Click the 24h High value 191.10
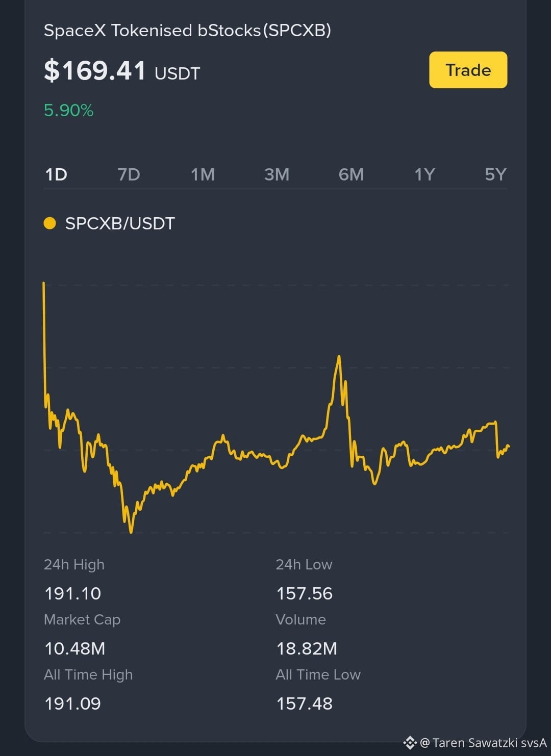The height and width of the screenshot is (756, 551). 73,593
